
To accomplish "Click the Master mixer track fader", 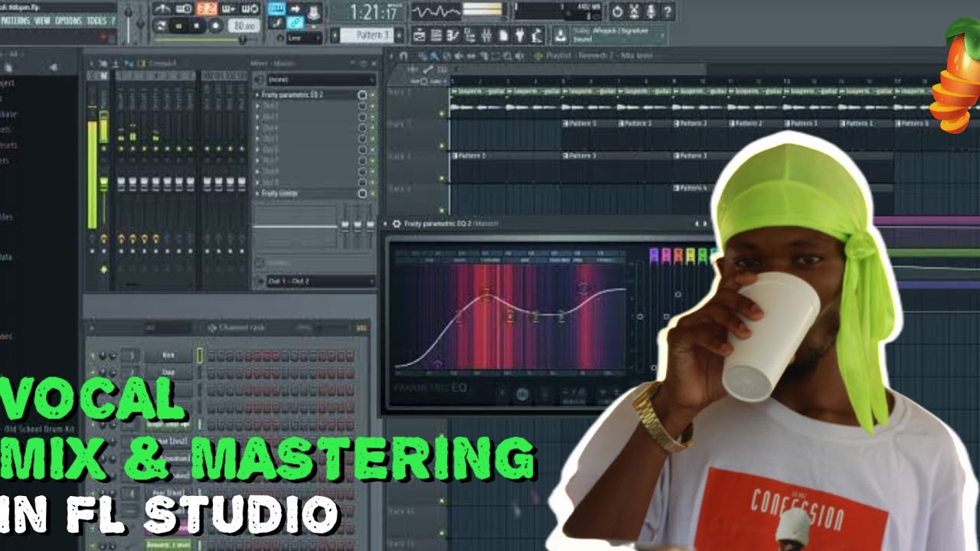I will tap(103, 184).
